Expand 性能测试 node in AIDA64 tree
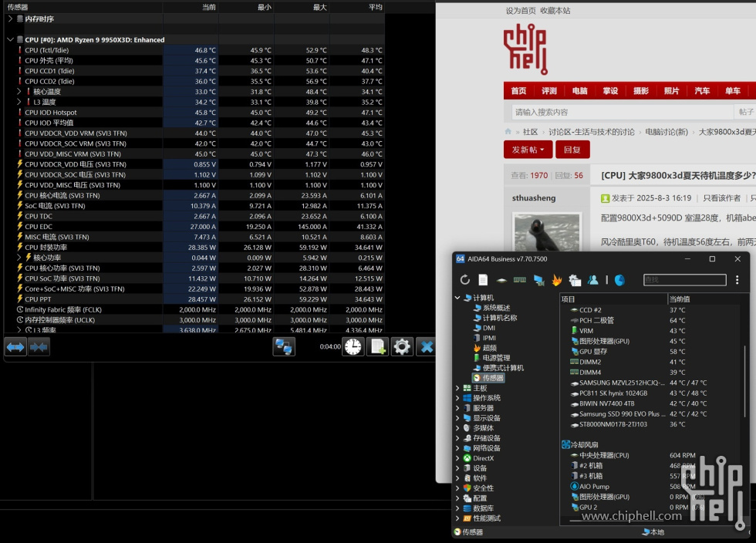 [x=457, y=518]
